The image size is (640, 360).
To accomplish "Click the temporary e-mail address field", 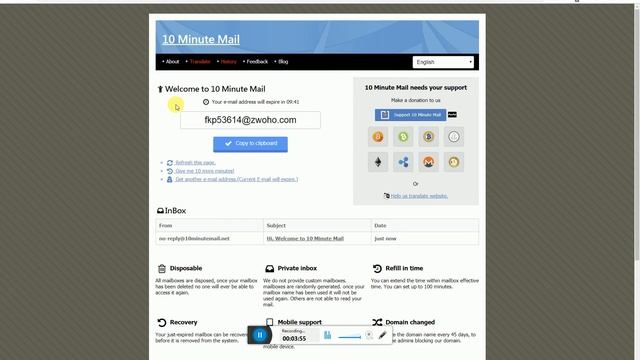I will 250,120.
